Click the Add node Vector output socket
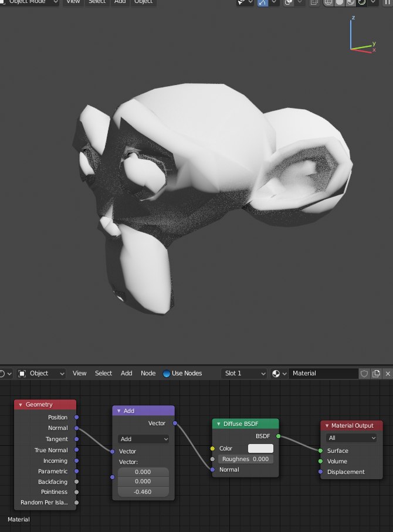Screen dimensions: 393x532 coord(175,423)
